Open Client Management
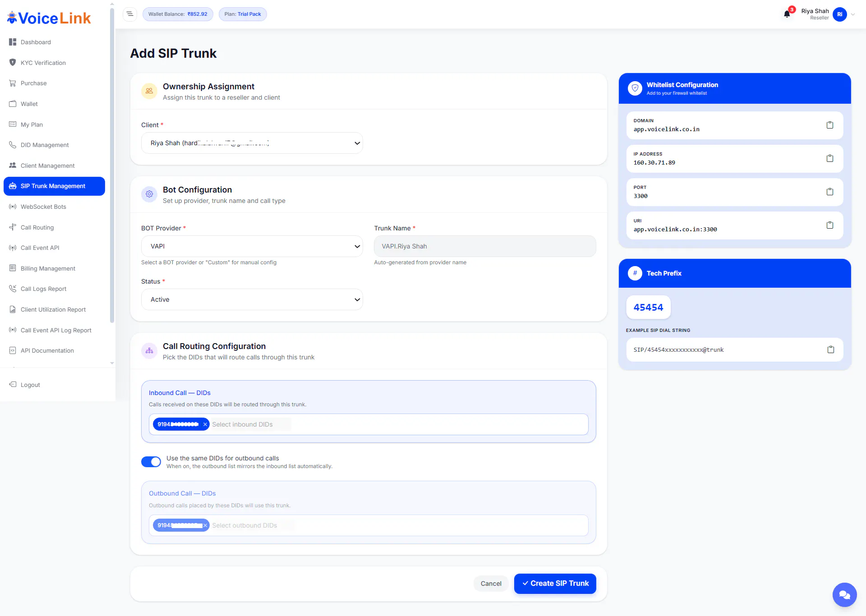Viewport: 866px width, 616px height. [54, 165]
